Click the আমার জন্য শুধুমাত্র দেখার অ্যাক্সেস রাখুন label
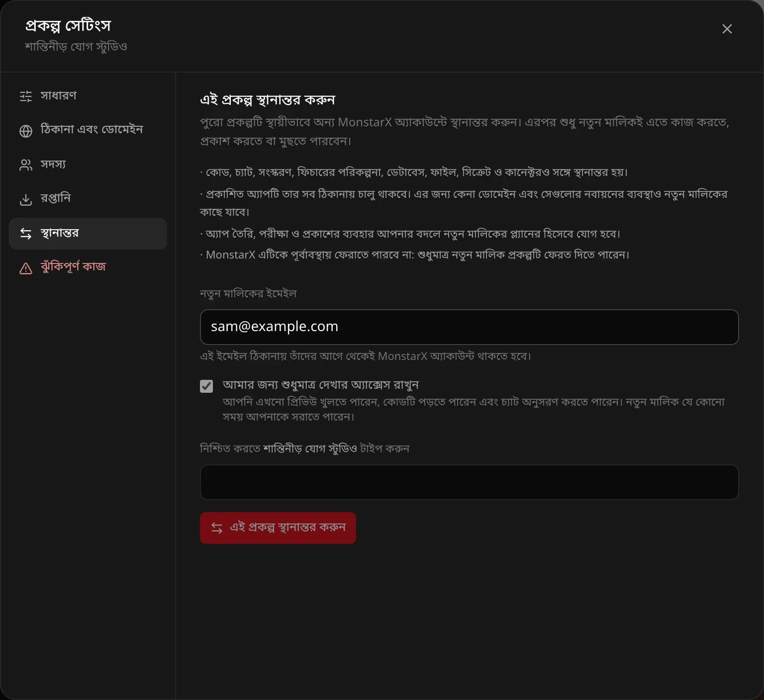Screen dimensions: 764x700 [x=321, y=385]
